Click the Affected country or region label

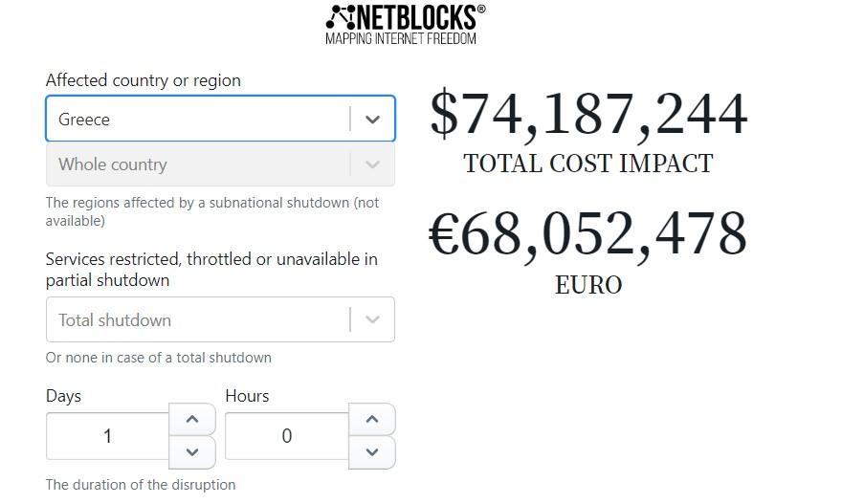point(144,80)
